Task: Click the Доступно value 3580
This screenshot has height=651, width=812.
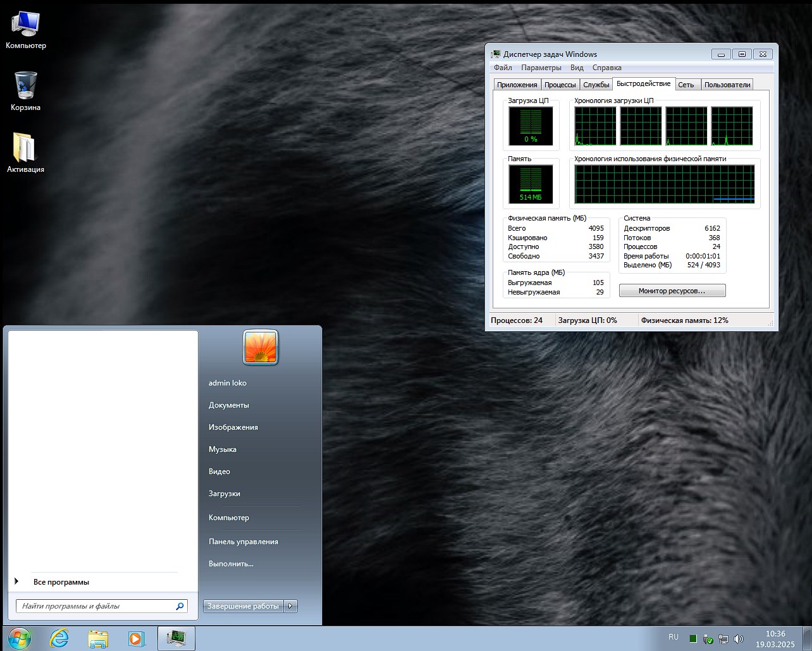Action: click(596, 247)
